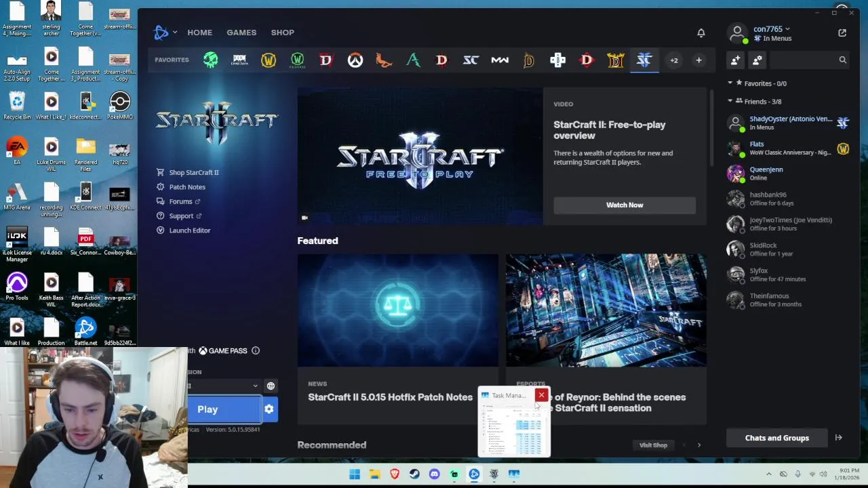Pop out the friends list window
The width and height of the screenshot is (868, 488).
(x=842, y=33)
